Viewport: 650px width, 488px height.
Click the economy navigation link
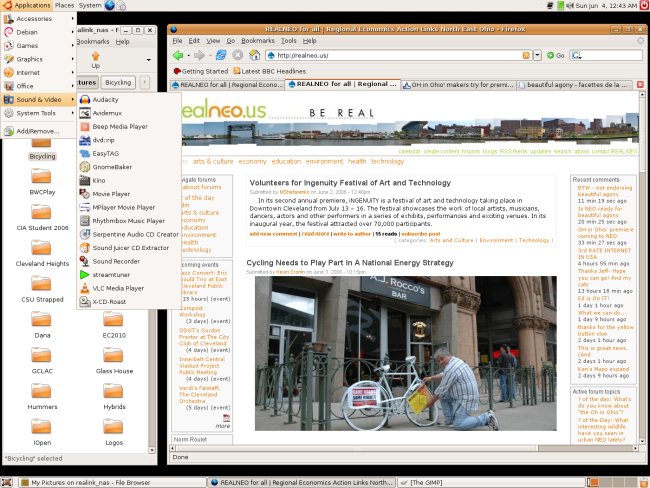(x=252, y=161)
